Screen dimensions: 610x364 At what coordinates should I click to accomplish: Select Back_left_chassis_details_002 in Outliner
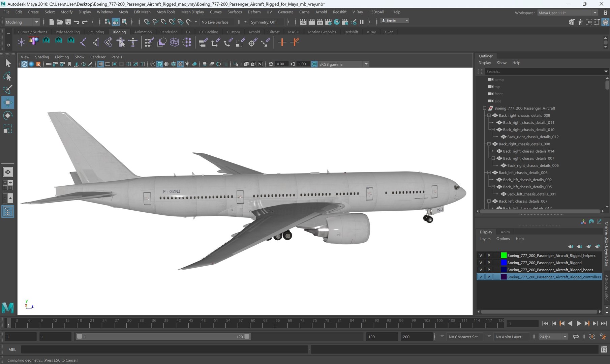[x=527, y=180]
